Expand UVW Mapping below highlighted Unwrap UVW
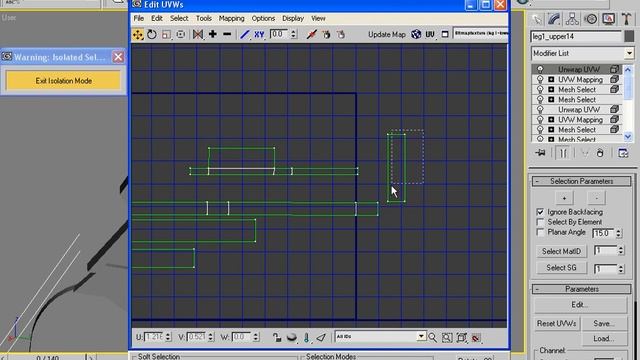Screen dimensions: 640x360 (551, 80)
